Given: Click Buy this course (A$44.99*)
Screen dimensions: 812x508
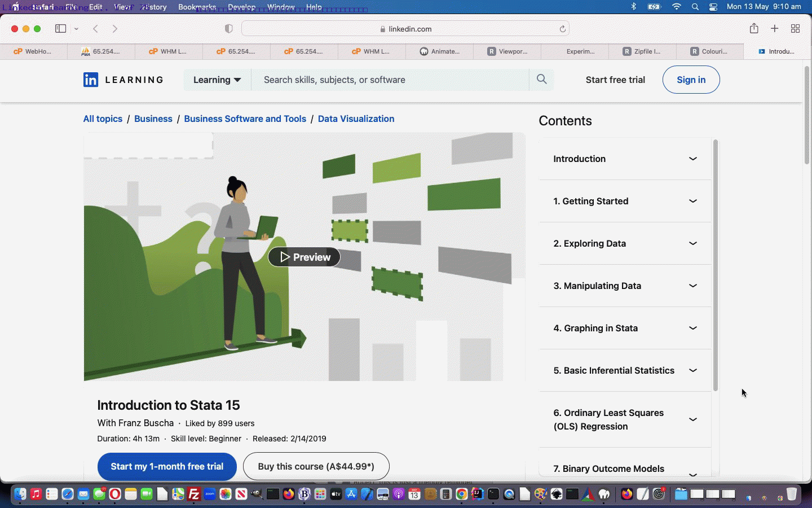Looking at the screenshot, I should pyautogui.click(x=316, y=466).
